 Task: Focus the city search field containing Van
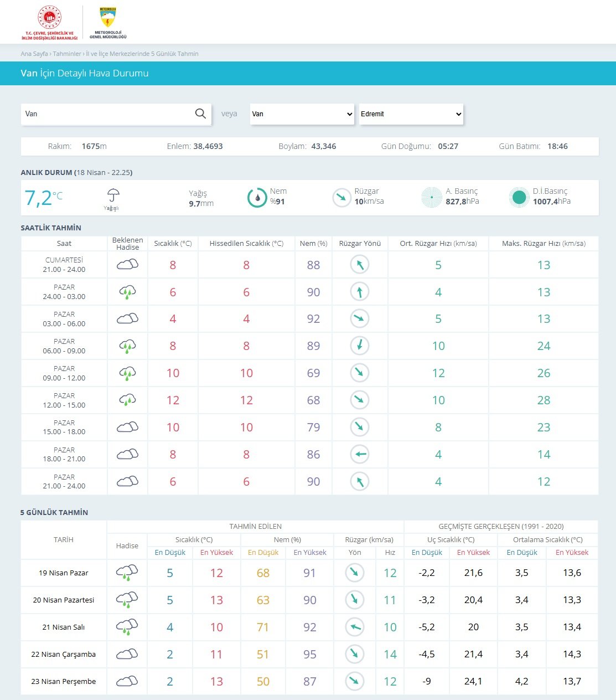[108, 114]
